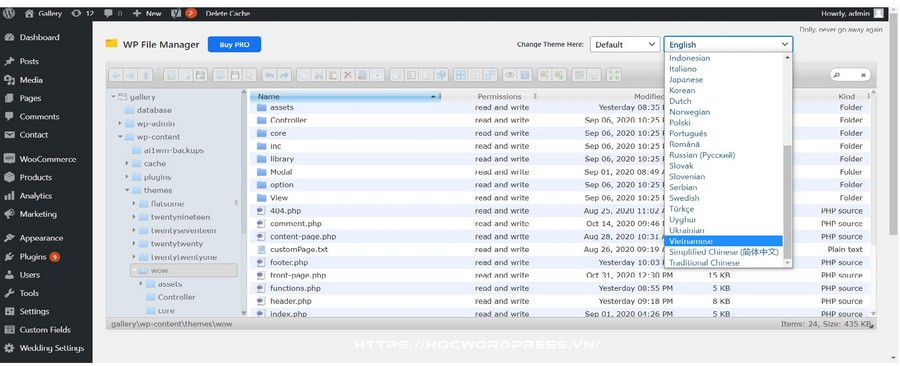The height and width of the screenshot is (366, 900).
Task: Go up to parent folder icon
Action: pyautogui.click(x=146, y=75)
